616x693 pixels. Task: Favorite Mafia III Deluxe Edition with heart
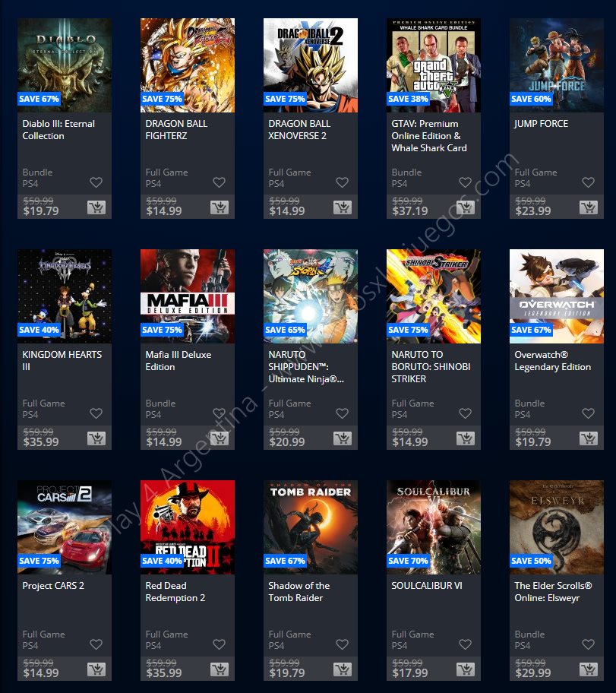point(220,413)
